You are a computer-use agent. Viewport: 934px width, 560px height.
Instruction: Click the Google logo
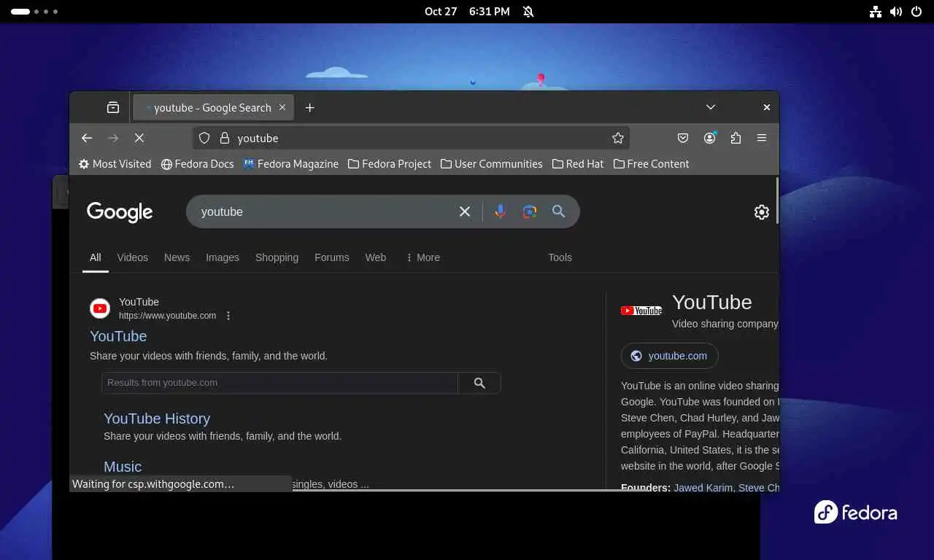(x=120, y=211)
